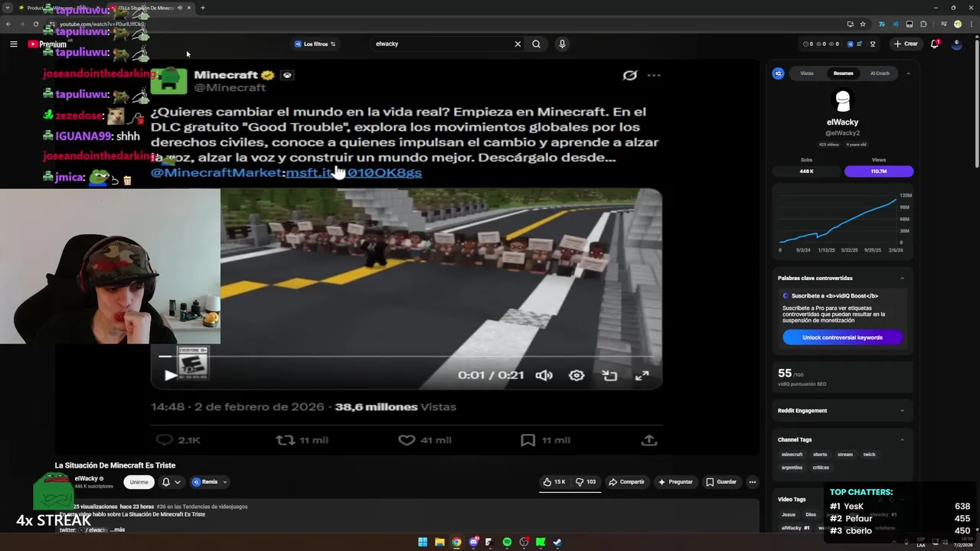Open notification bell dropdown beside Unirme
Viewport: 980px width, 551px height.
coord(171,482)
